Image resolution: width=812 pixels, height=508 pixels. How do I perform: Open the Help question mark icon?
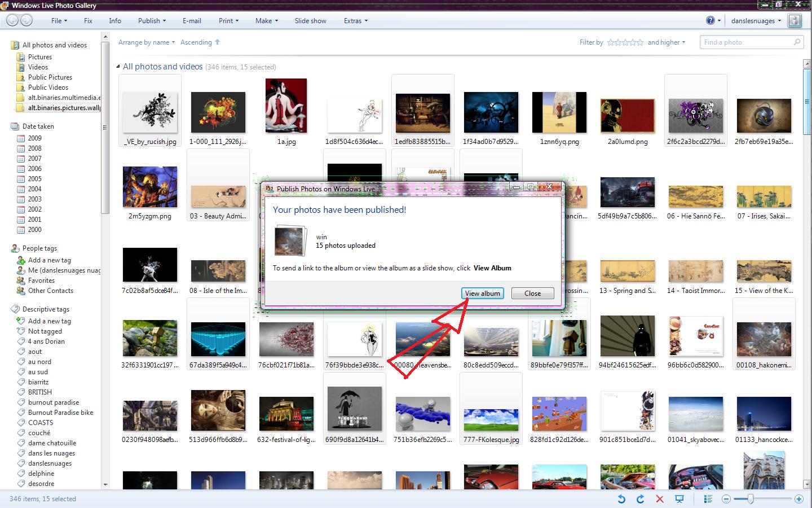[710, 20]
